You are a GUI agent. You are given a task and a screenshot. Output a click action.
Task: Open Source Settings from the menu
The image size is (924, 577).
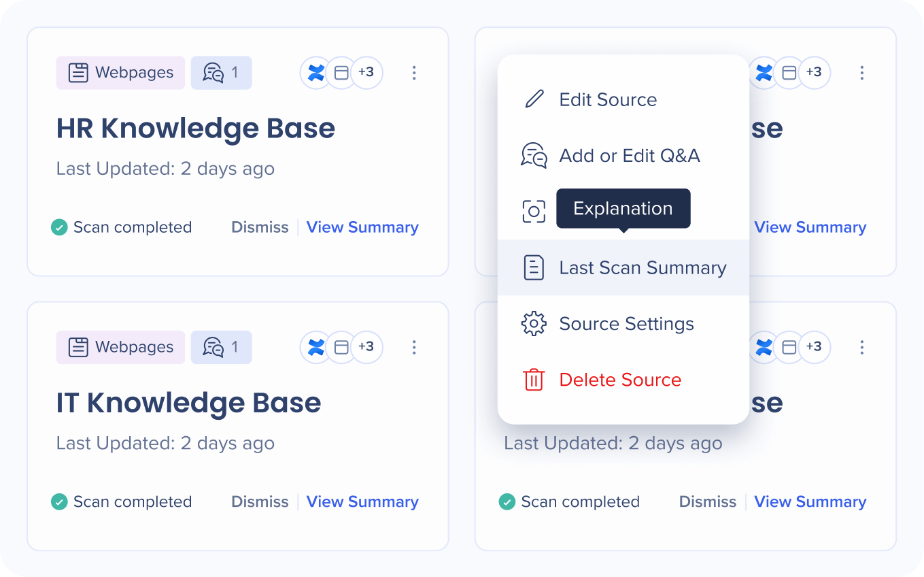click(x=626, y=324)
